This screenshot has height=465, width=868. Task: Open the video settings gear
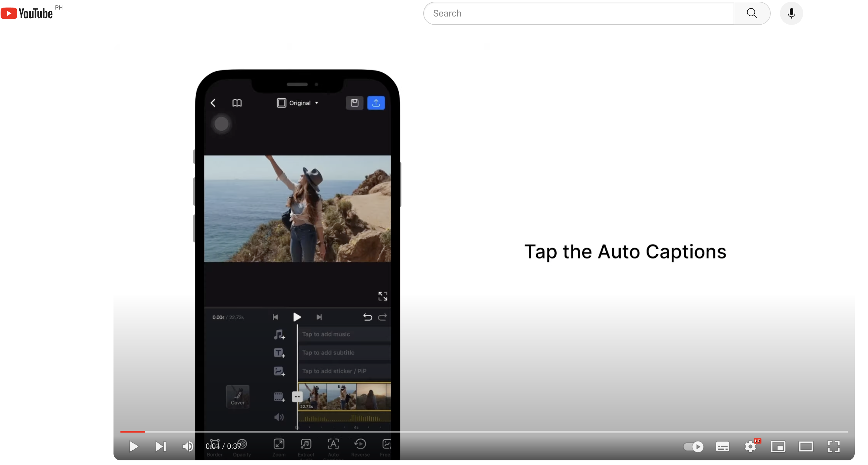click(750, 446)
